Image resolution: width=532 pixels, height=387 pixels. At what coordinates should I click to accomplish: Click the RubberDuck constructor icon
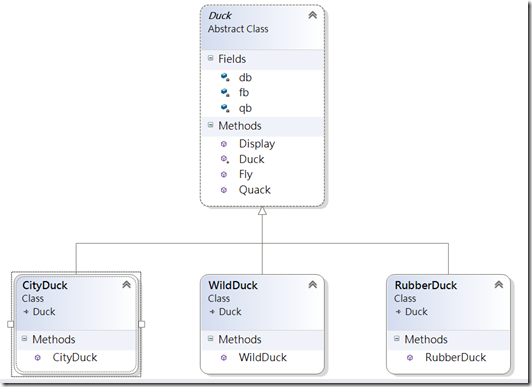(x=410, y=357)
